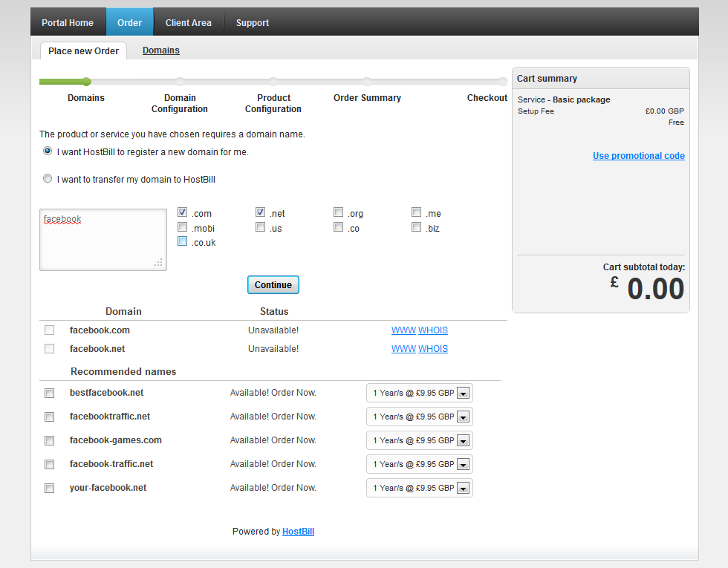Screen dimensions: 728x568
Task: Open WHOIS link for facebook.com
Action: click(433, 330)
